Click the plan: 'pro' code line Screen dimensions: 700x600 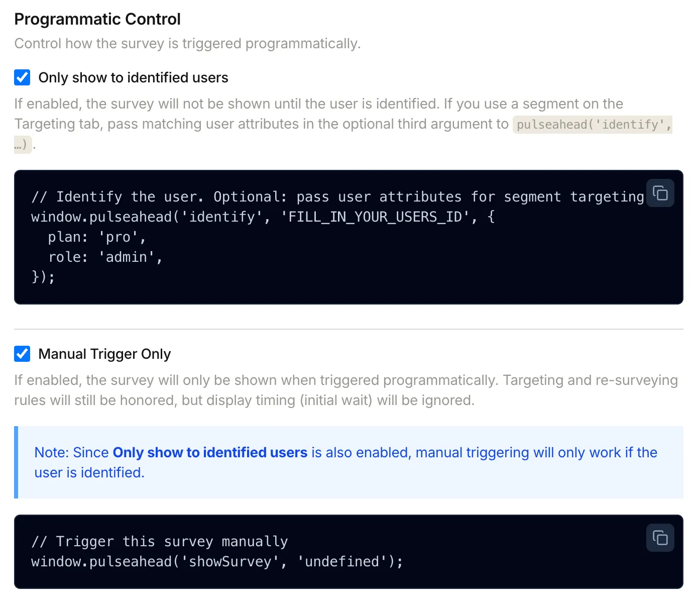click(96, 237)
